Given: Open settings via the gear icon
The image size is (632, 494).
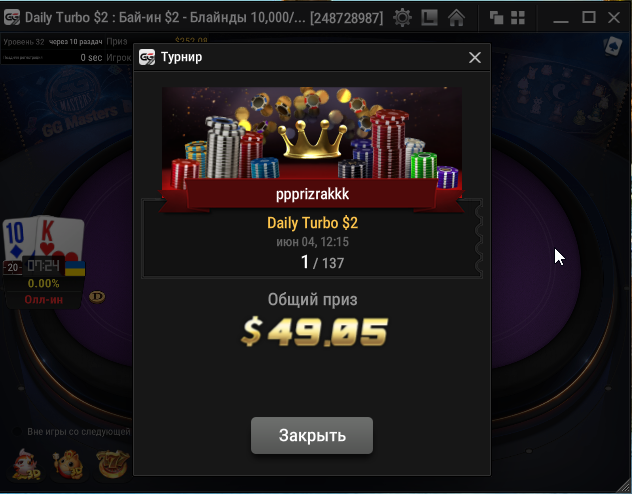Looking at the screenshot, I should (402, 18).
